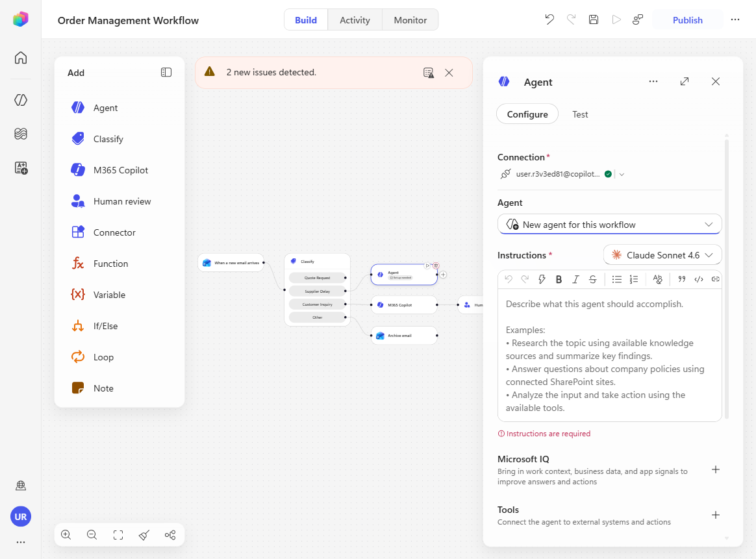Zoom in on the canvas
Image resolution: width=756 pixels, height=559 pixels.
[66, 535]
